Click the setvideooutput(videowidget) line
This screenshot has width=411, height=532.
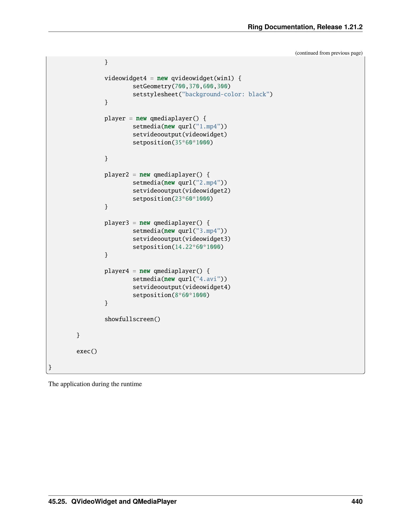click(x=180, y=135)
